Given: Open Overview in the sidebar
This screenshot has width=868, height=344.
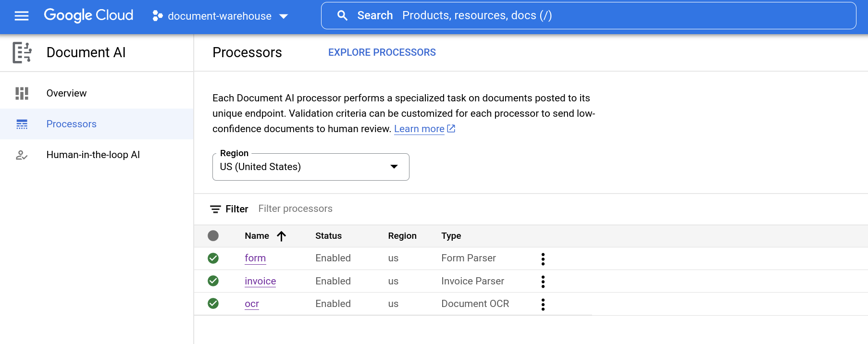Looking at the screenshot, I should pos(66,93).
